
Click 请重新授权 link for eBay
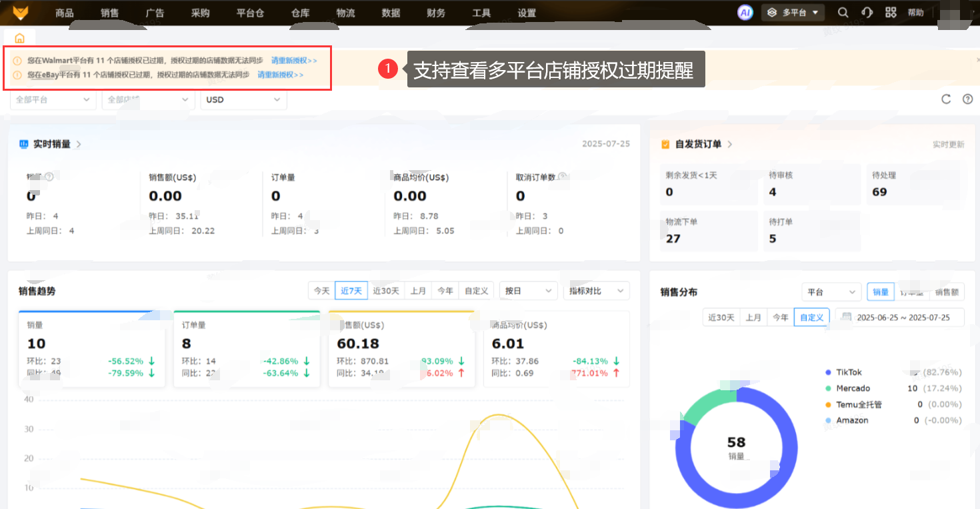point(281,75)
